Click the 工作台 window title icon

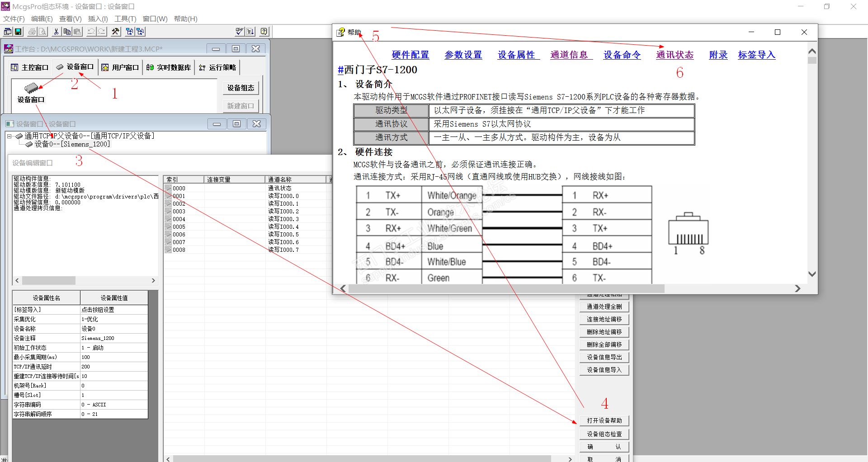click(9, 48)
